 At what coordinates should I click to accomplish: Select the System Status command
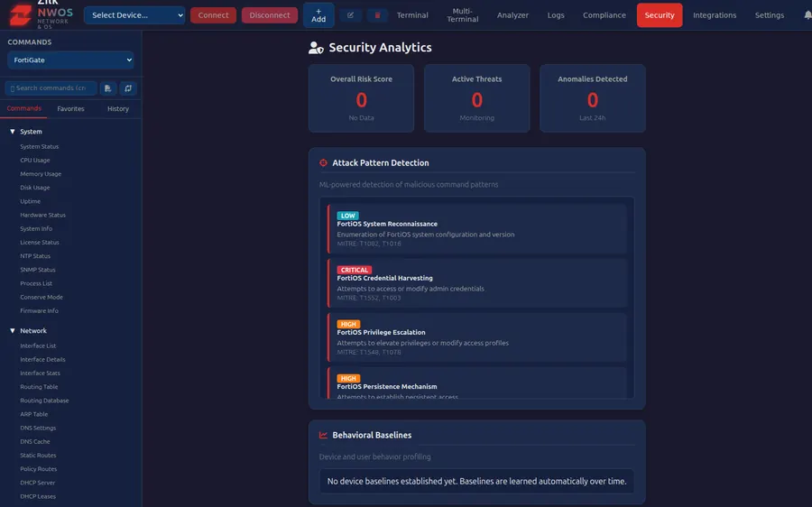(40, 146)
